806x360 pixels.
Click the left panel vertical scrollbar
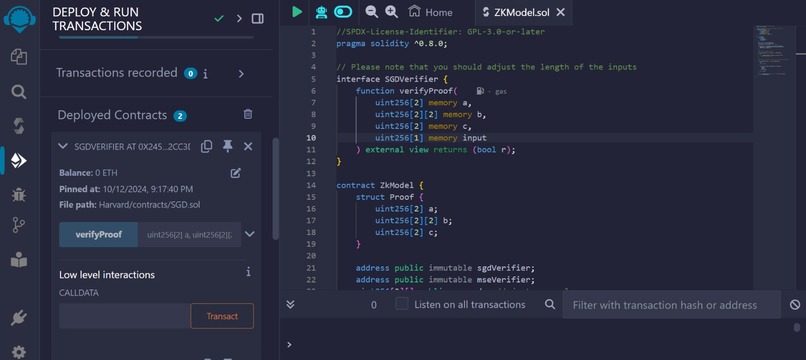pos(276,189)
